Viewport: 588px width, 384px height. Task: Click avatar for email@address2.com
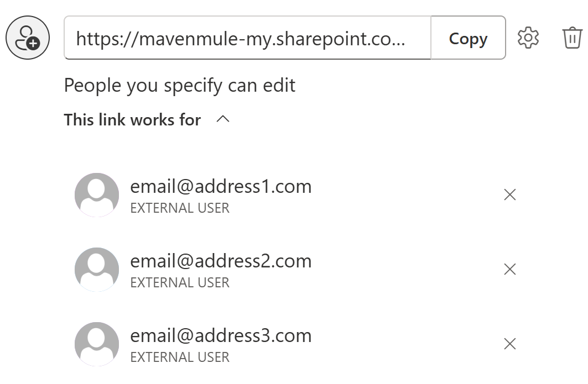(97, 270)
